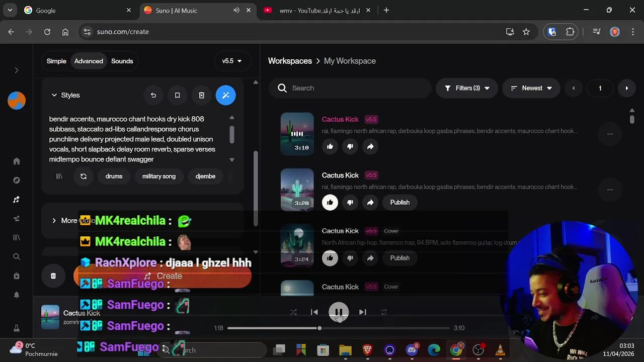Clear the styles with trash icon

coord(201,95)
